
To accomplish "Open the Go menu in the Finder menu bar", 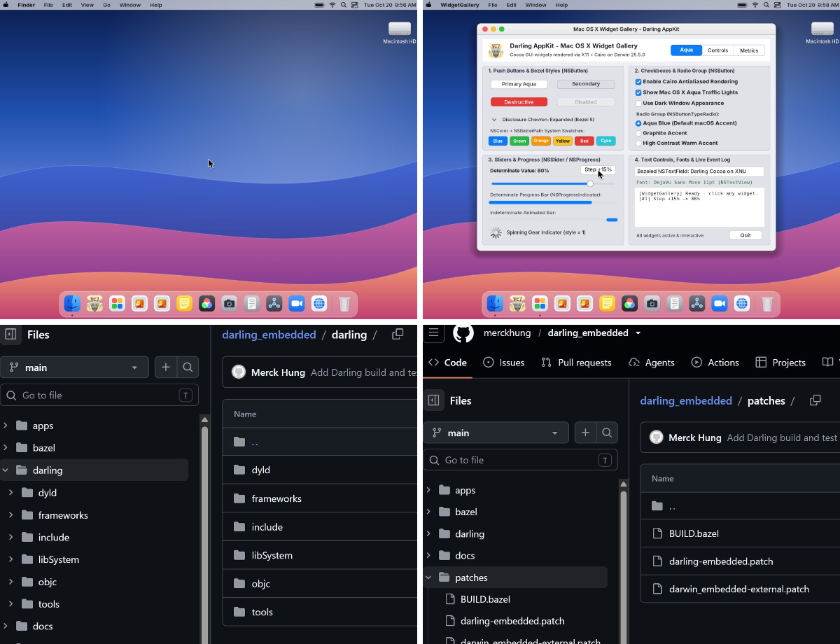I will pyautogui.click(x=107, y=5).
